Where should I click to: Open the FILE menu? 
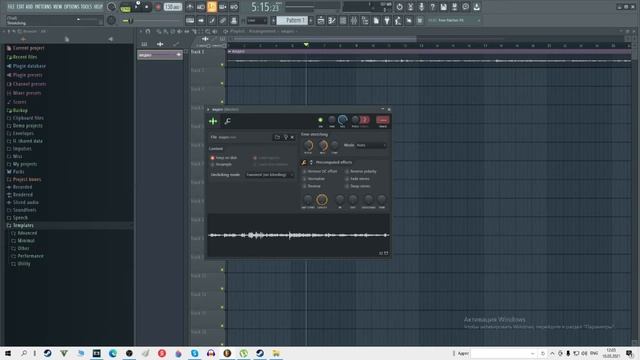click(11, 7)
